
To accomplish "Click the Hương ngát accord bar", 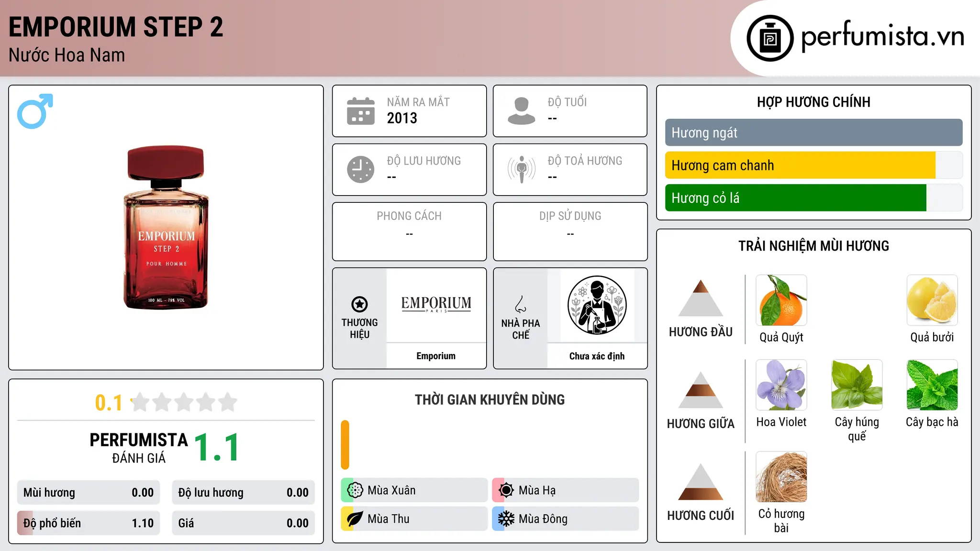I will (x=813, y=132).
